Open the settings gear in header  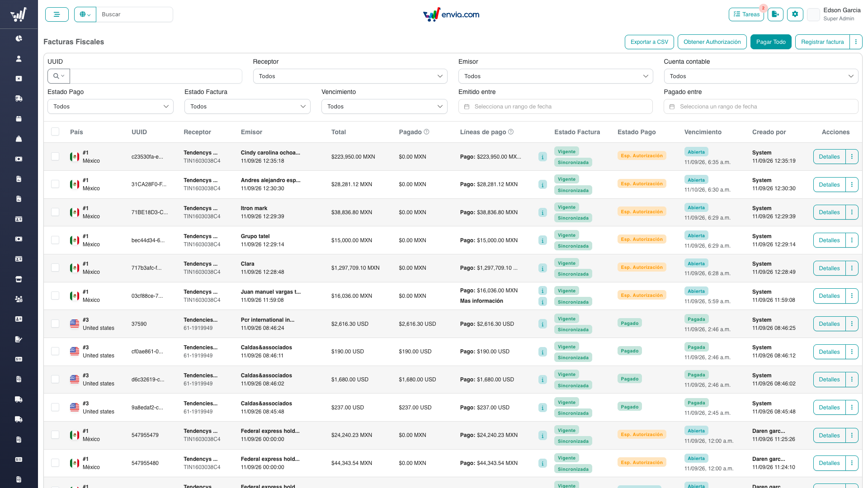(795, 14)
